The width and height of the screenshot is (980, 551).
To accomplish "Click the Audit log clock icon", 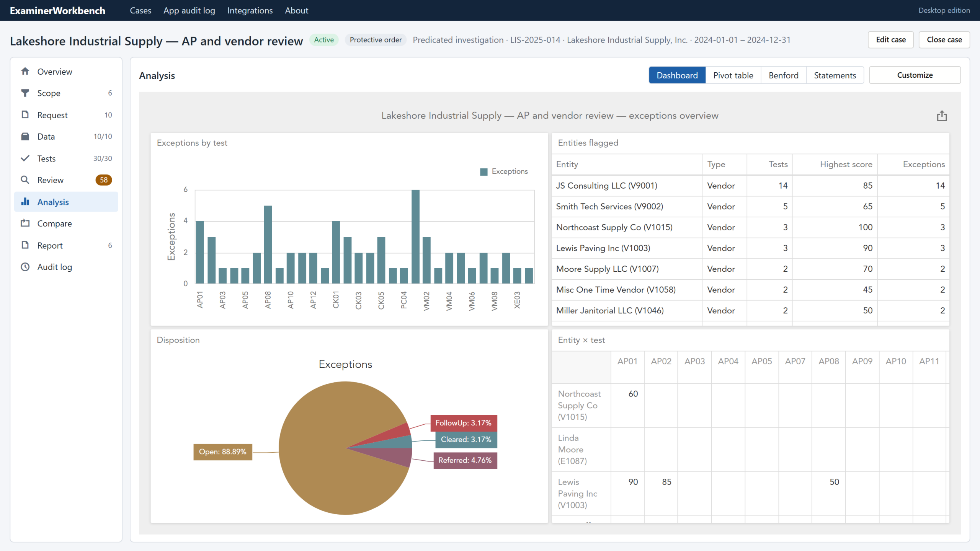I will 25,267.
